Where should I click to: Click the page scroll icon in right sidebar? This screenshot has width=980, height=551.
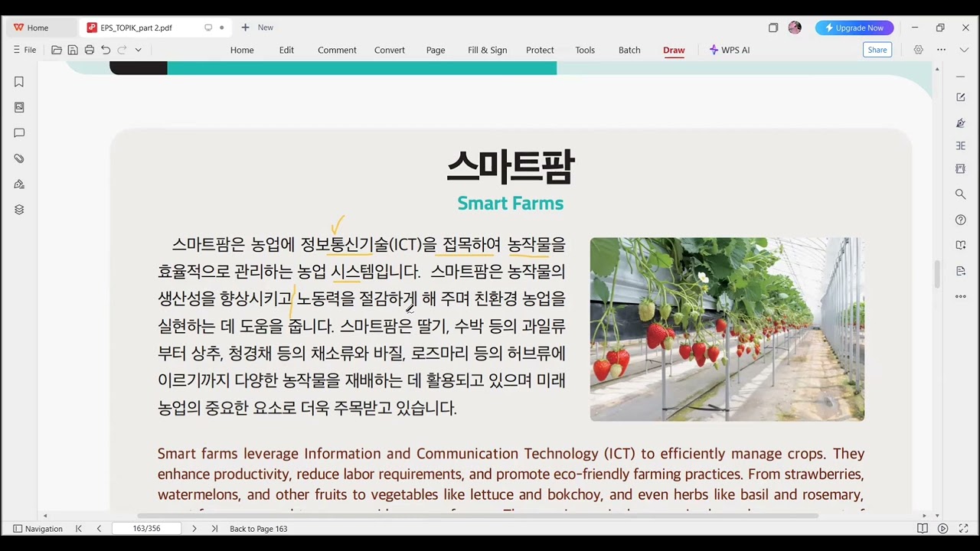[x=961, y=168]
